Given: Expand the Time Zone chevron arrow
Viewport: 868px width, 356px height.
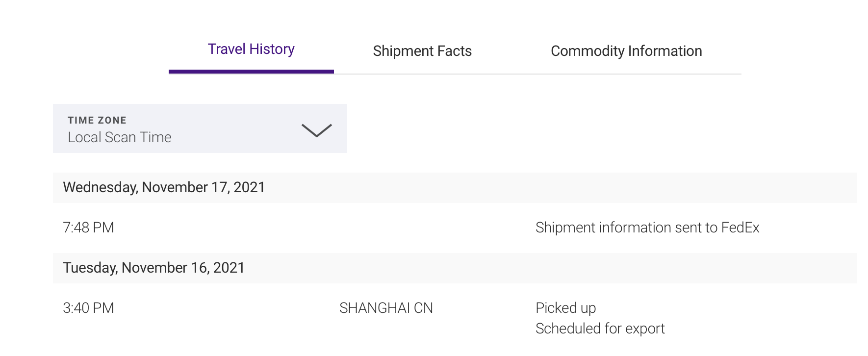Looking at the screenshot, I should 316,130.
